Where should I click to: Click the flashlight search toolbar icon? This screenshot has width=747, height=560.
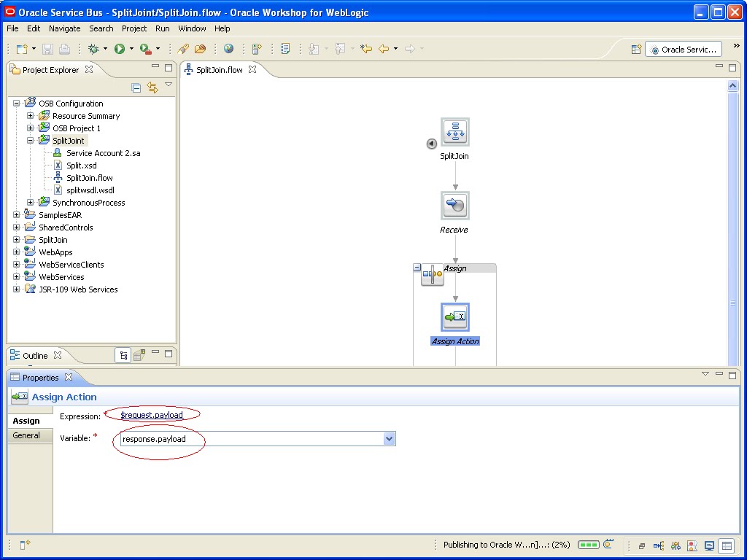point(183,49)
